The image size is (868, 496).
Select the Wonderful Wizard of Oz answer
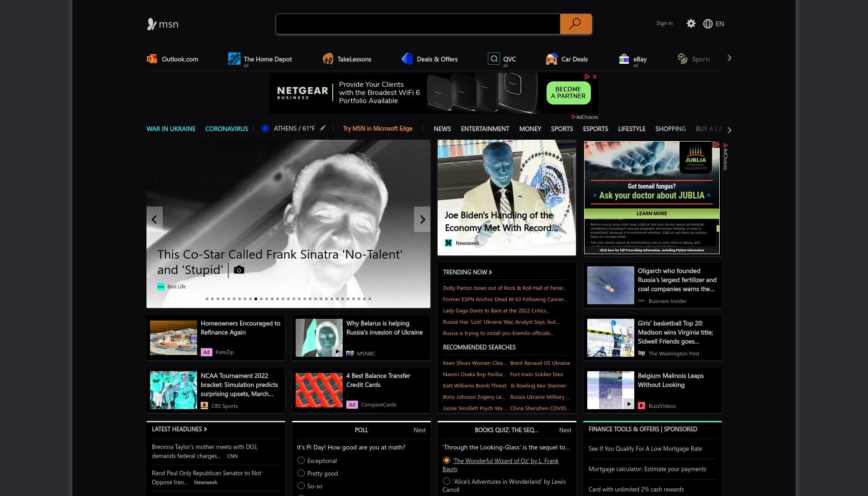(447, 460)
